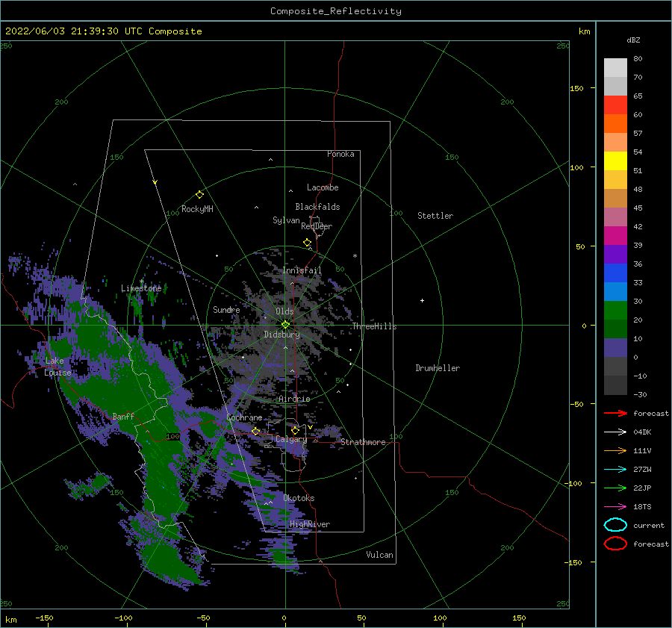Click the RedDeer city label
Screen dimensions: 672x628
pyautogui.click(x=317, y=226)
